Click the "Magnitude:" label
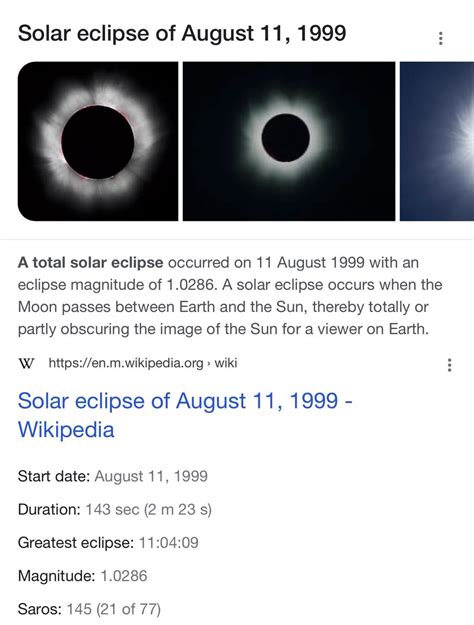This screenshot has height=625, width=474. coord(56,576)
